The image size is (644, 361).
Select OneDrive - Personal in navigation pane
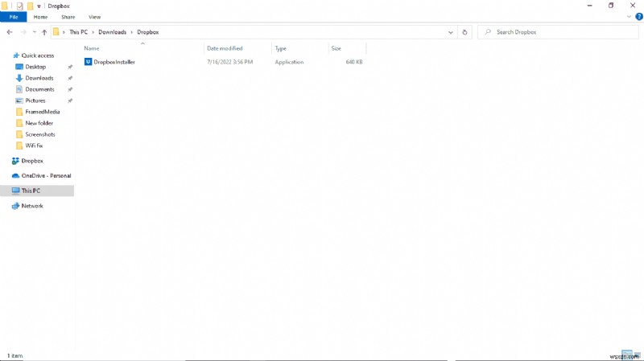click(46, 175)
